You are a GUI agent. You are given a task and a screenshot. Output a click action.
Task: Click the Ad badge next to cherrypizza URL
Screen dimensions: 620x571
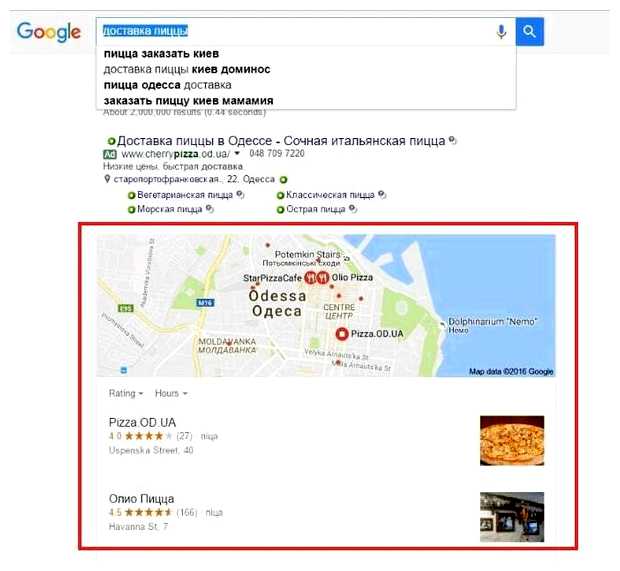pos(110,154)
